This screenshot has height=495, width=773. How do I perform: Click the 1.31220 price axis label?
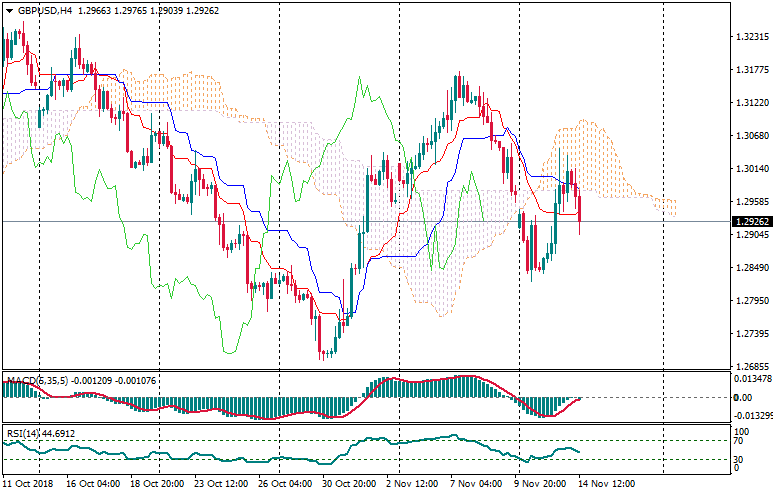[750, 103]
